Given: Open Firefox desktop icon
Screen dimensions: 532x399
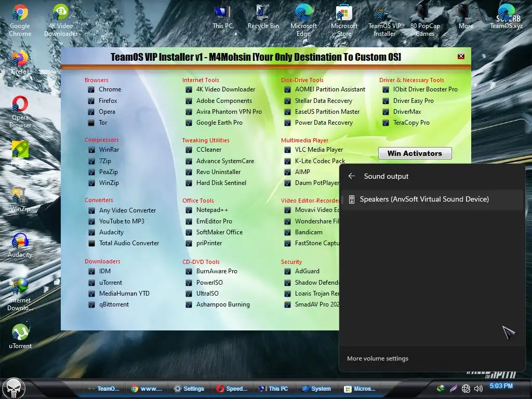Looking at the screenshot, I should click(x=20, y=63).
